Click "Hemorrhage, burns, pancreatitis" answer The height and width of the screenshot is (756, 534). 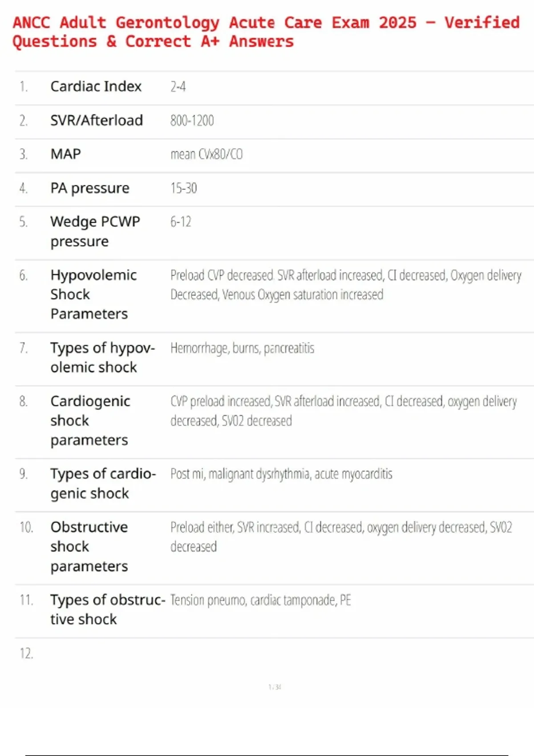pos(242,348)
